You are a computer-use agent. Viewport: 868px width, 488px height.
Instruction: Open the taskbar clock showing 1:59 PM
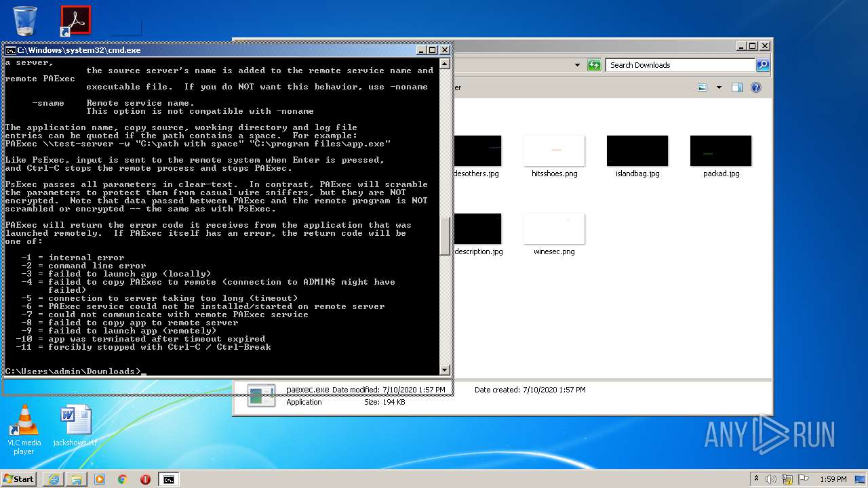833,479
